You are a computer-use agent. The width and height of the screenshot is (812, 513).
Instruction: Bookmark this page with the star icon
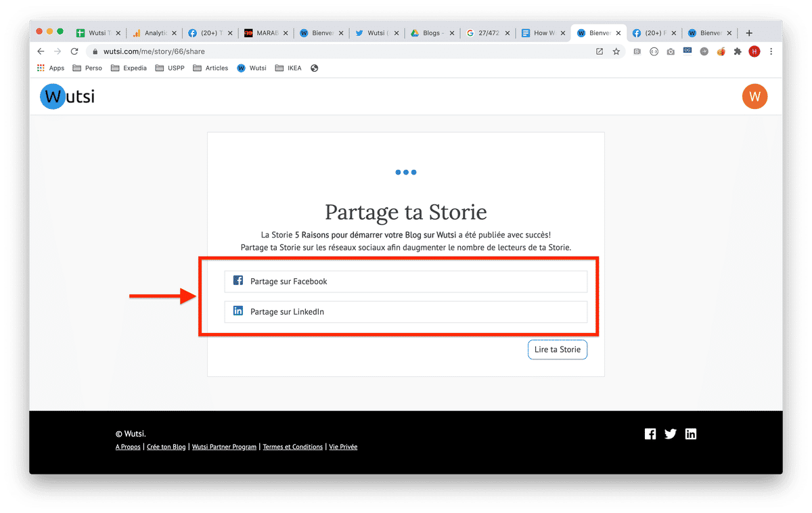pos(616,51)
